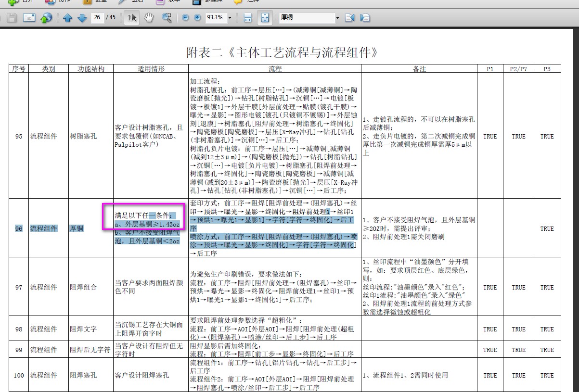Click row number 99 cell
Screen dimensions: 579x392
pyautogui.click(x=18, y=350)
